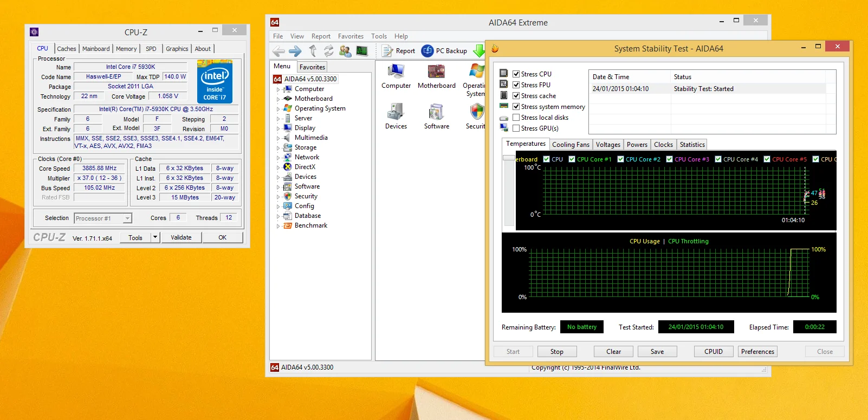Viewport: 868px width, 420px height.
Task: Click the AIDA64 Extreme title bar icon
Action: click(275, 22)
